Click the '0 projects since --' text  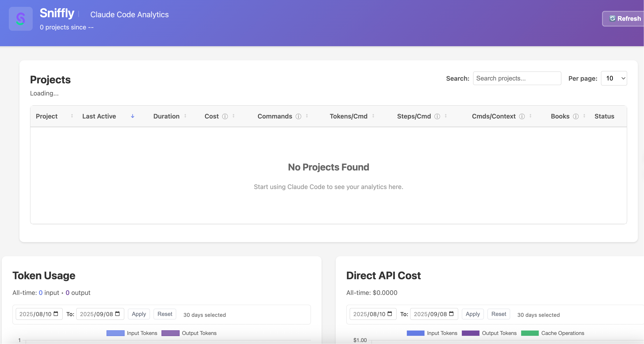[x=67, y=27]
